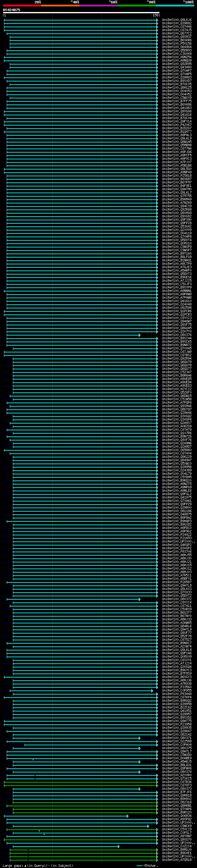The width and height of the screenshot is (197, 868).
Task: Select hit UniRef100_A9NQU9
Action: point(176,60)
